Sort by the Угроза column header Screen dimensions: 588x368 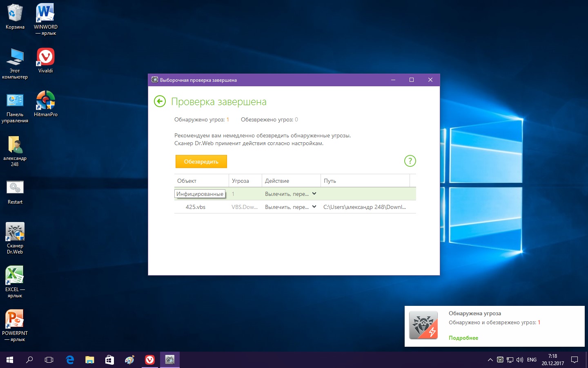click(x=245, y=181)
